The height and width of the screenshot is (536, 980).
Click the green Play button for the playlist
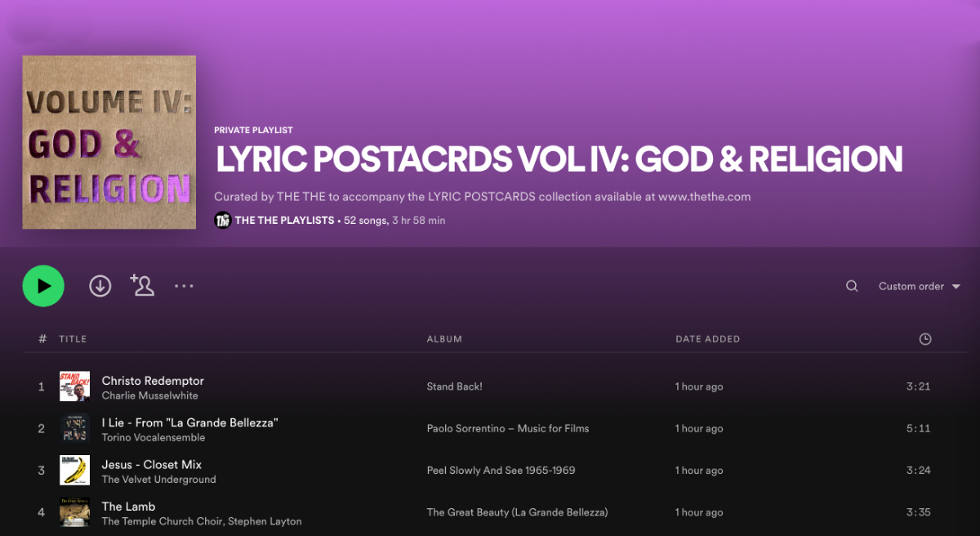tap(43, 285)
